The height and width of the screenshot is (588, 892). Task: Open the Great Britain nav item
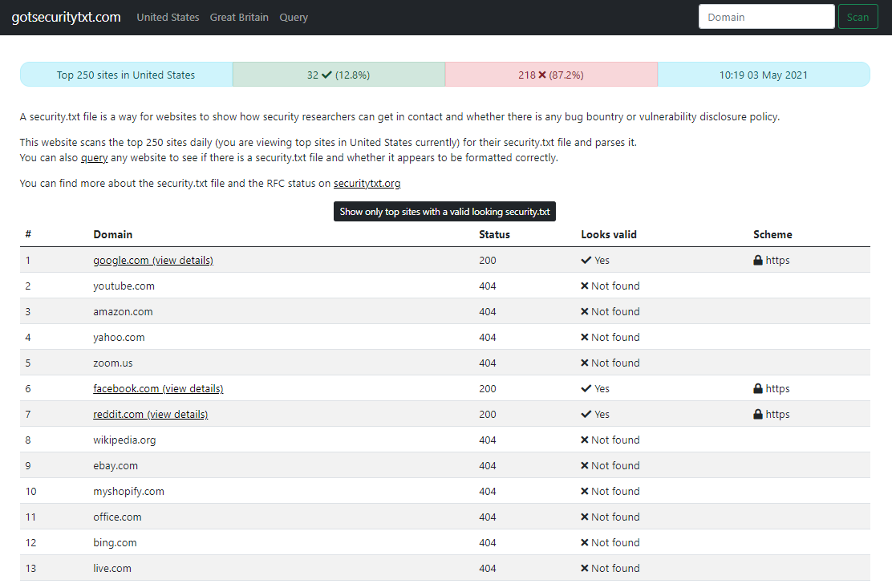pyautogui.click(x=239, y=18)
